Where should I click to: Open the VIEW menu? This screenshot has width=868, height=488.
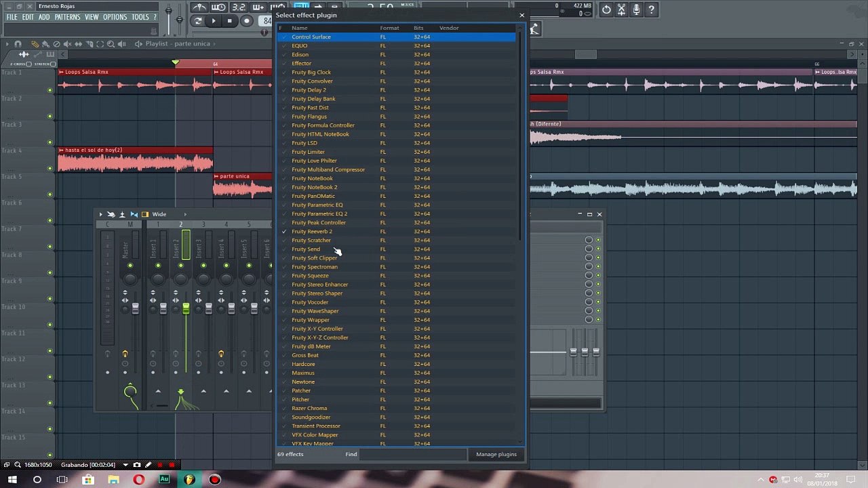92,17
